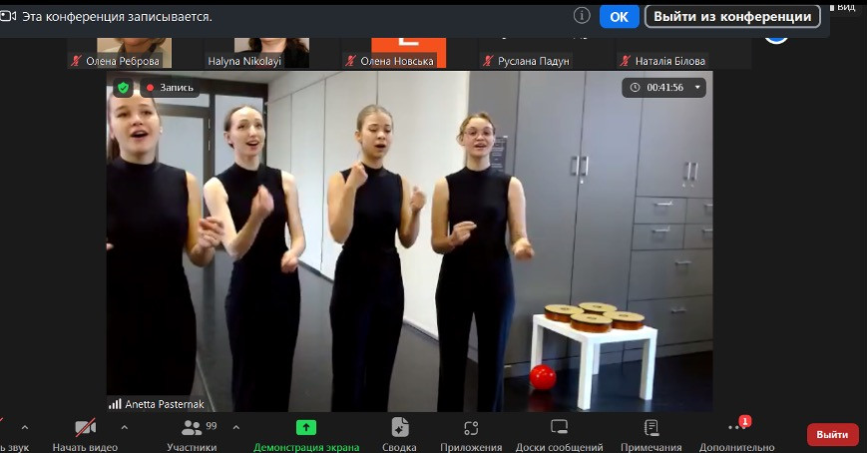Open the Приложения apps icon
This screenshot has height=453, width=868.
click(471, 427)
